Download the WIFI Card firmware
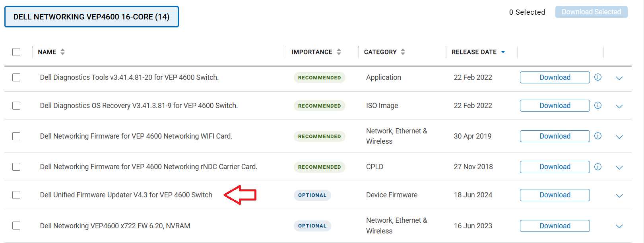The image size is (644, 243). pos(555,136)
